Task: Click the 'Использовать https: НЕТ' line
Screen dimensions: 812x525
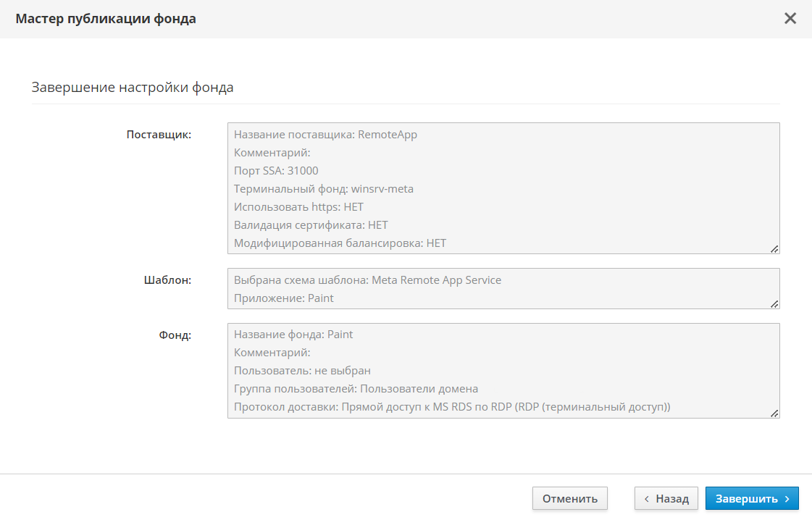Action: pyautogui.click(x=298, y=207)
